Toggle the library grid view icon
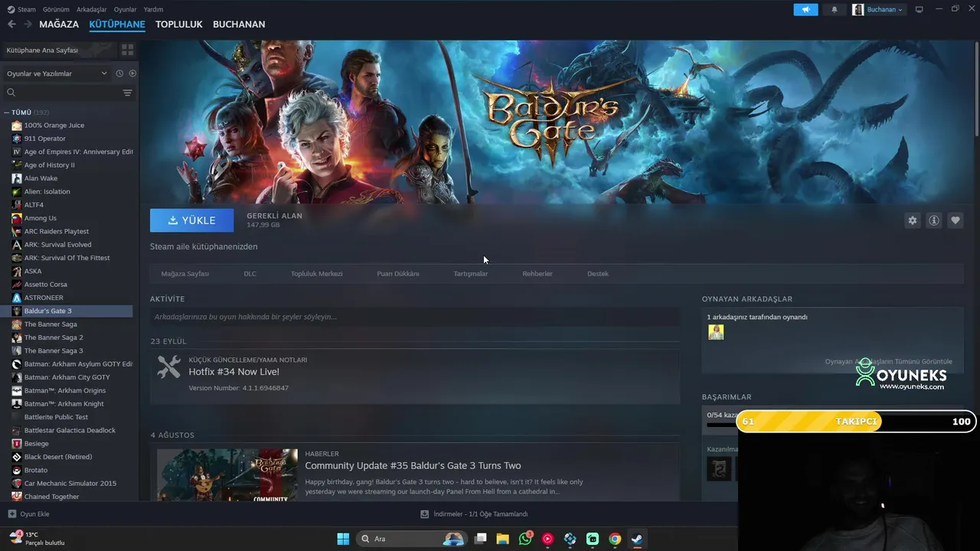The width and height of the screenshot is (980, 551). (127, 50)
